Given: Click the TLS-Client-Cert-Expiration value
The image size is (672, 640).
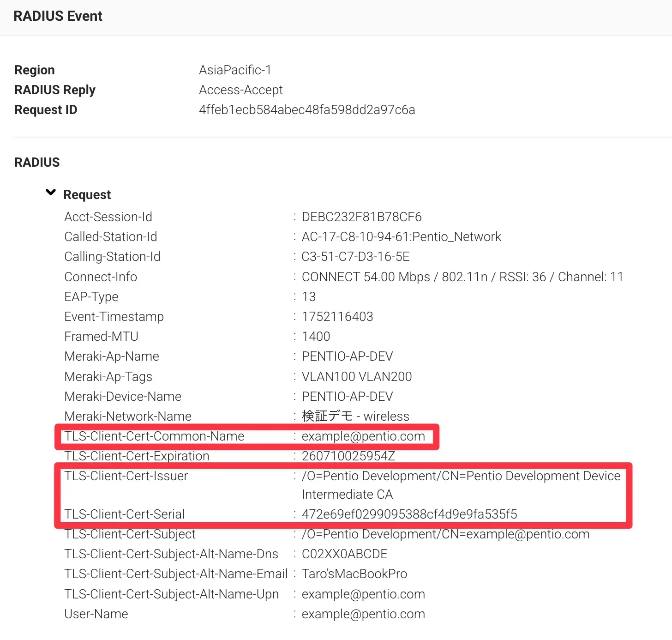Looking at the screenshot, I should tap(348, 456).
